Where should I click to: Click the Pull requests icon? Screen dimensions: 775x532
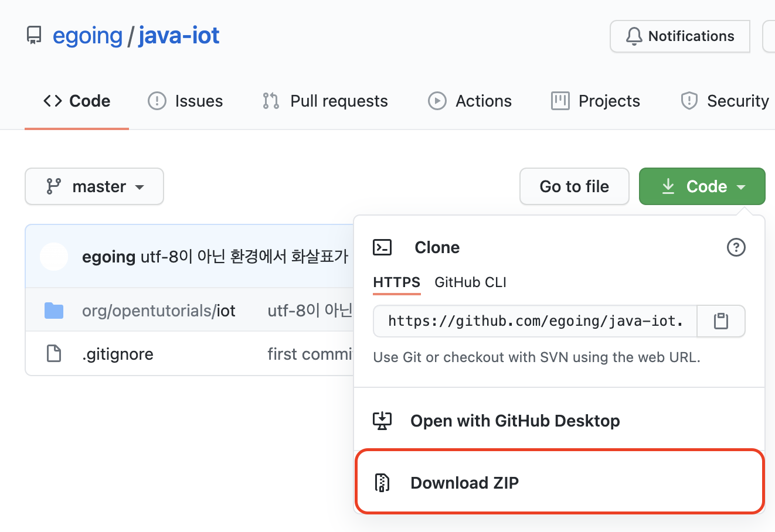click(271, 101)
